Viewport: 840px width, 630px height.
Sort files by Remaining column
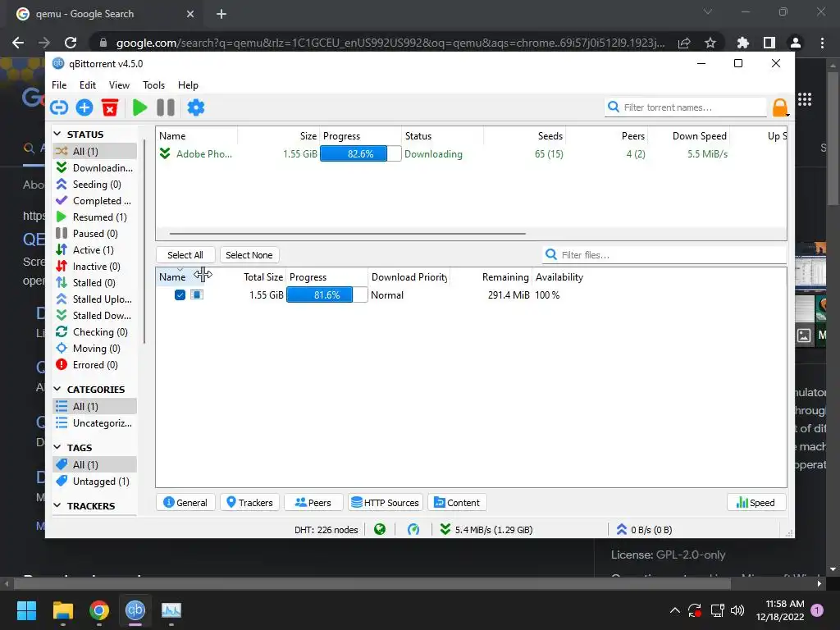point(505,277)
